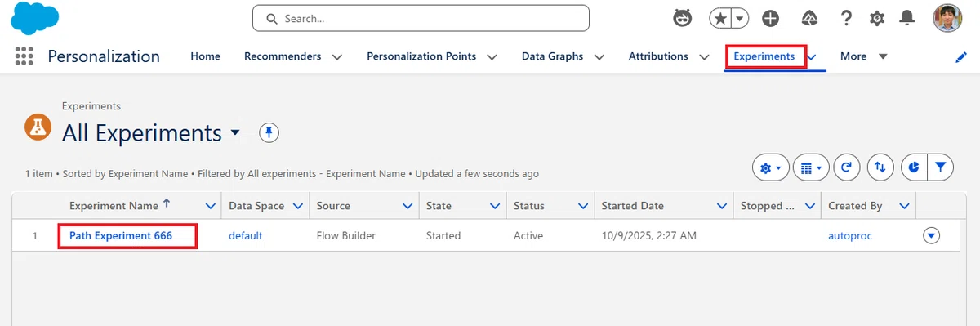Sort by the State column header
This screenshot has width=980, height=326.
[x=439, y=206]
